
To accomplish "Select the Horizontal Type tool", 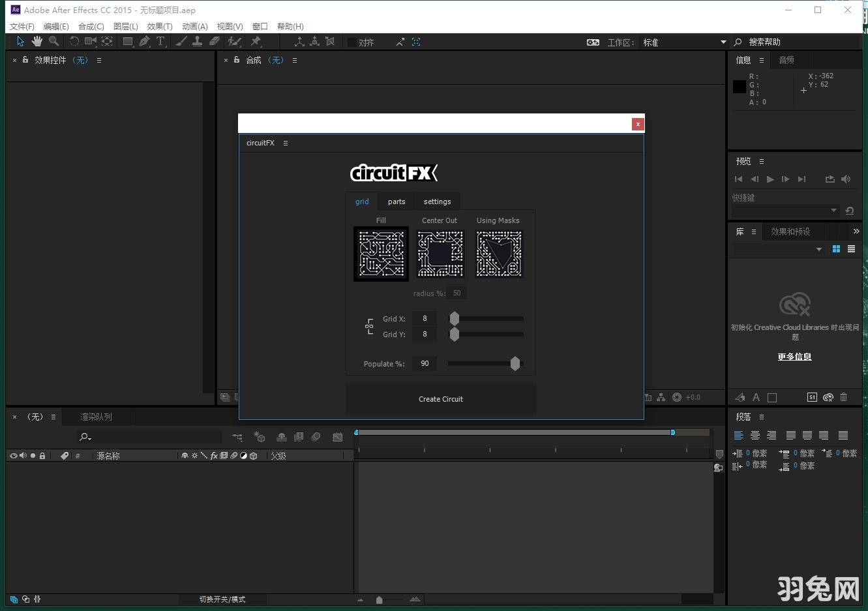I will [x=160, y=42].
